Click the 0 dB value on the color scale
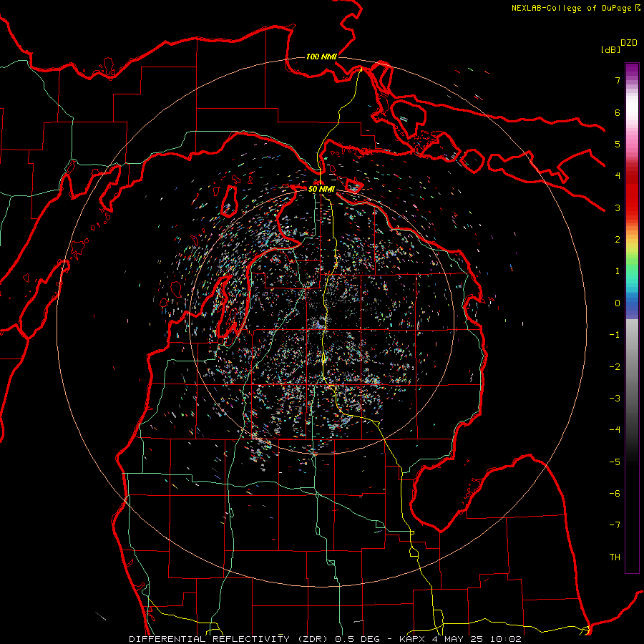Image resolution: width=644 pixels, height=644 pixels. (x=618, y=303)
